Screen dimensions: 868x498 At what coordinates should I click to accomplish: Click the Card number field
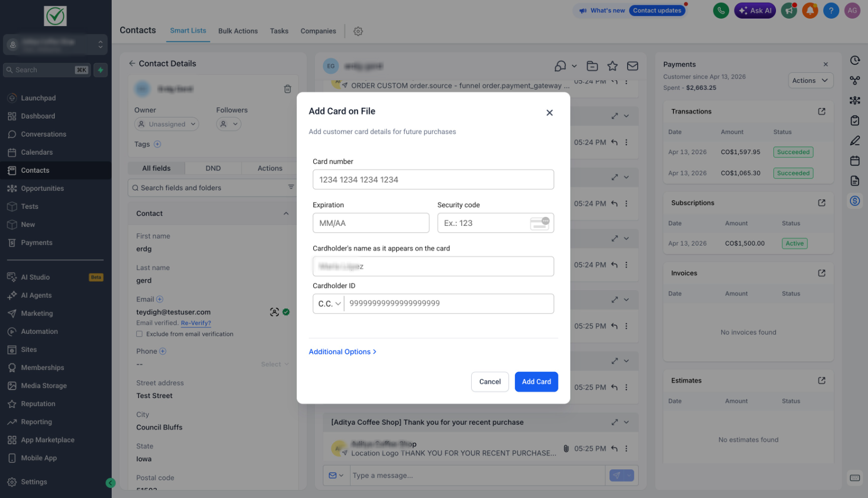tap(433, 180)
